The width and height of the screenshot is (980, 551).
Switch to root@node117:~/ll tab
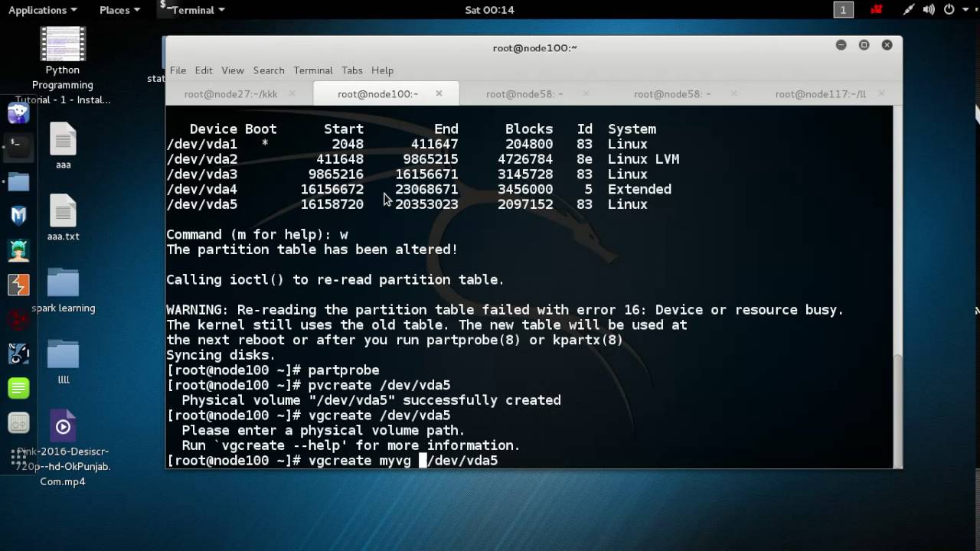pos(820,94)
